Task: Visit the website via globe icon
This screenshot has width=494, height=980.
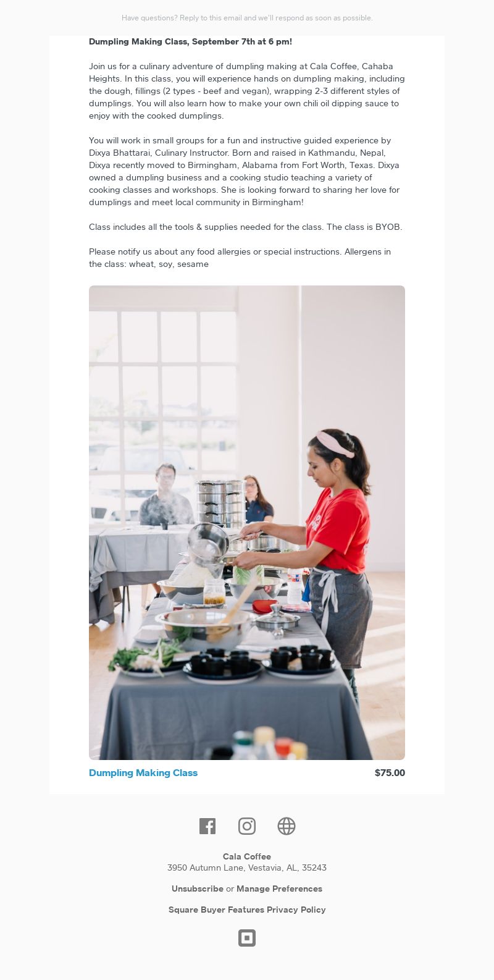Action: pyautogui.click(x=287, y=826)
